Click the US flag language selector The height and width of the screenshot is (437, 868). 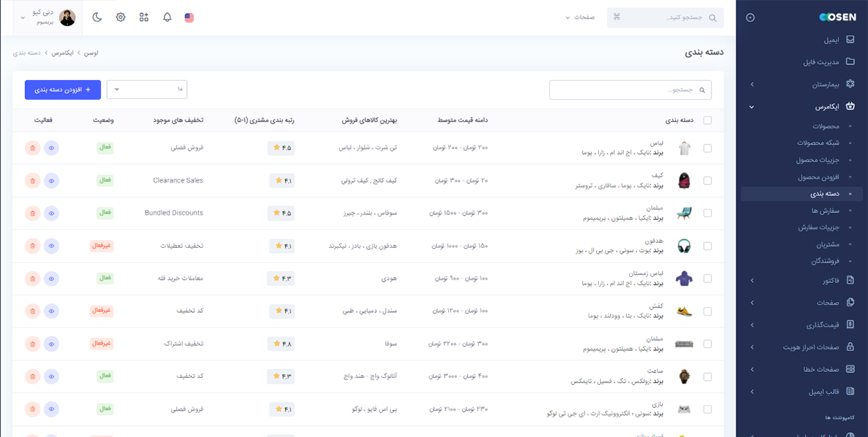[189, 17]
